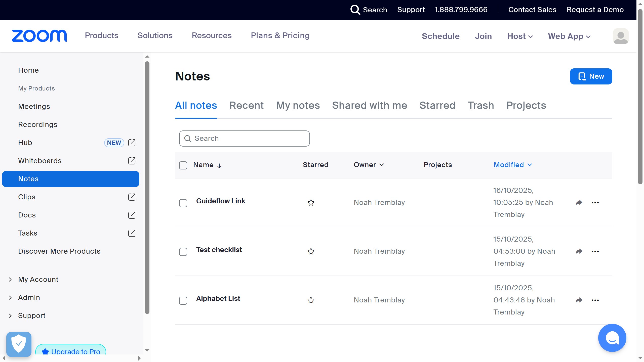This screenshot has width=644, height=362.
Task: Open the chat support bubble
Action: (612, 338)
